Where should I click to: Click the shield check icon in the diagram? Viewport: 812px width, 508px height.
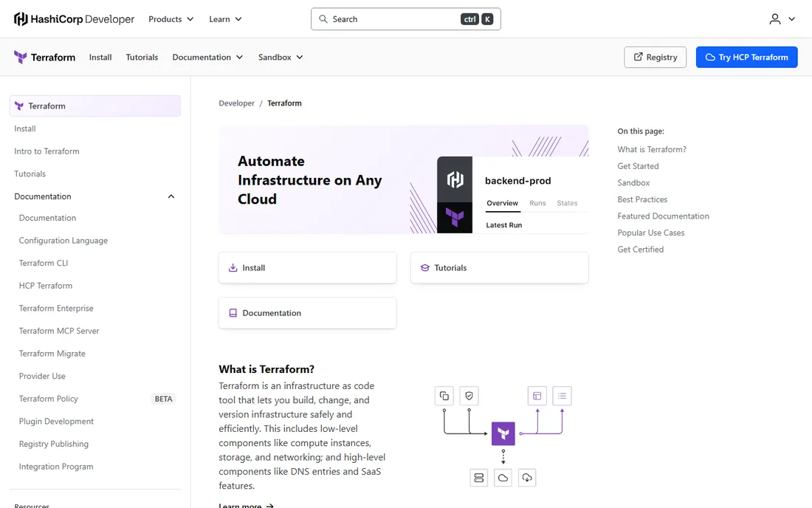tap(469, 397)
